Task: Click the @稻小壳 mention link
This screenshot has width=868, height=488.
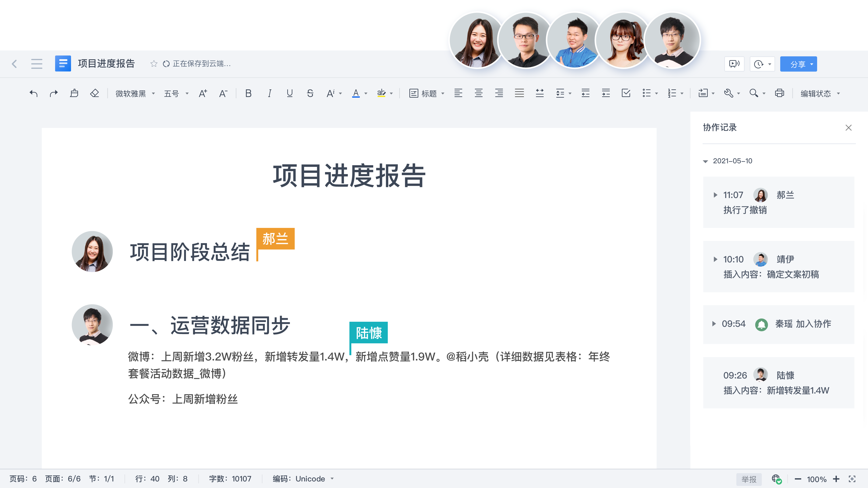Action: point(467,357)
